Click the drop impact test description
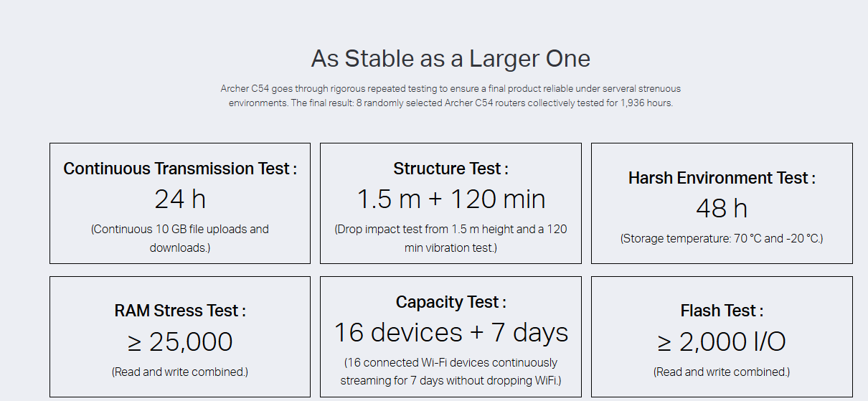The width and height of the screenshot is (868, 401). pyautogui.click(x=450, y=238)
